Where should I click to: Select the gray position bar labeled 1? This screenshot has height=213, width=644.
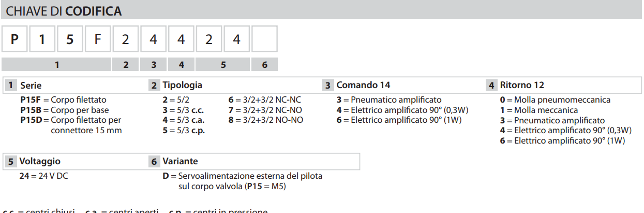pyautogui.click(x=56, y=64)
